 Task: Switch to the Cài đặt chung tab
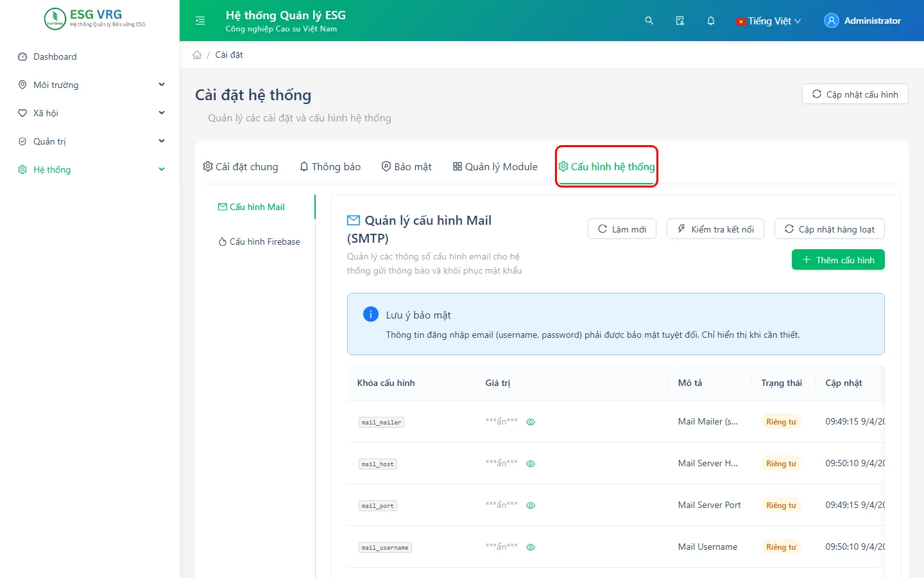coord(241,166)
